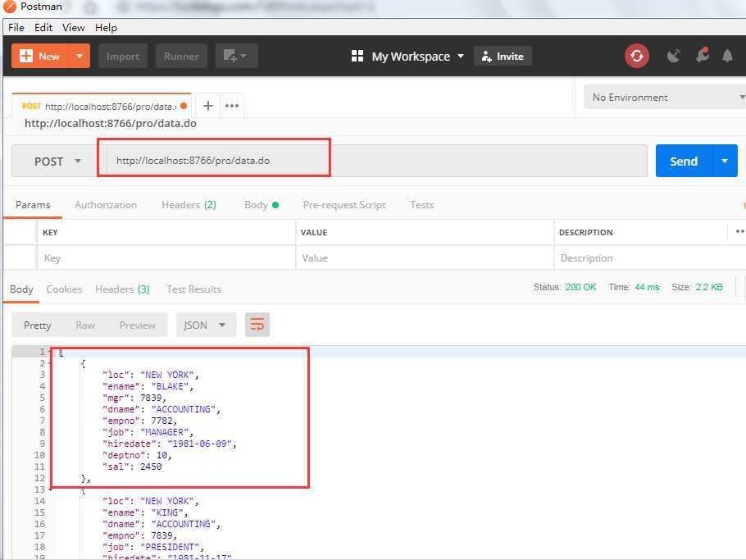Click the orange New button
The width and height of the screenshot is (746, 560).
tap(40, 56)
